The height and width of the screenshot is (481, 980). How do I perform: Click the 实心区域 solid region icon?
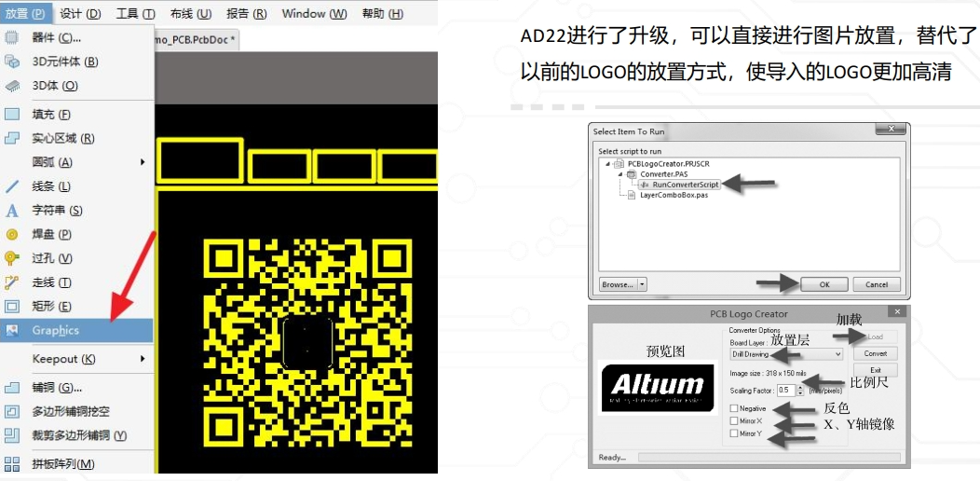[x=12, y=138]
